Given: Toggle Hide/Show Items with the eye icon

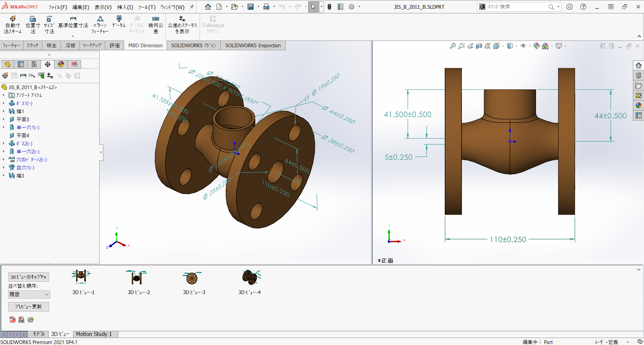Looking at the screenshot, I should 524,46.
